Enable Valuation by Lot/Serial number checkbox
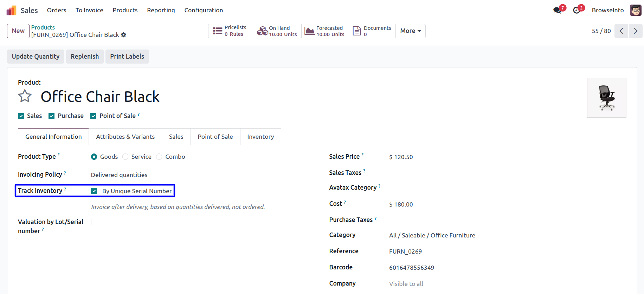Image resolution: width=644 pixels, height=294 pixels. pos(94,222)
